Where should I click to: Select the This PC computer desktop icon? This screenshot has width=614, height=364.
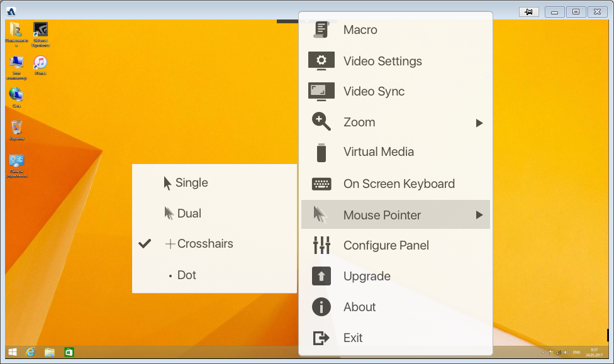point(16,68)
